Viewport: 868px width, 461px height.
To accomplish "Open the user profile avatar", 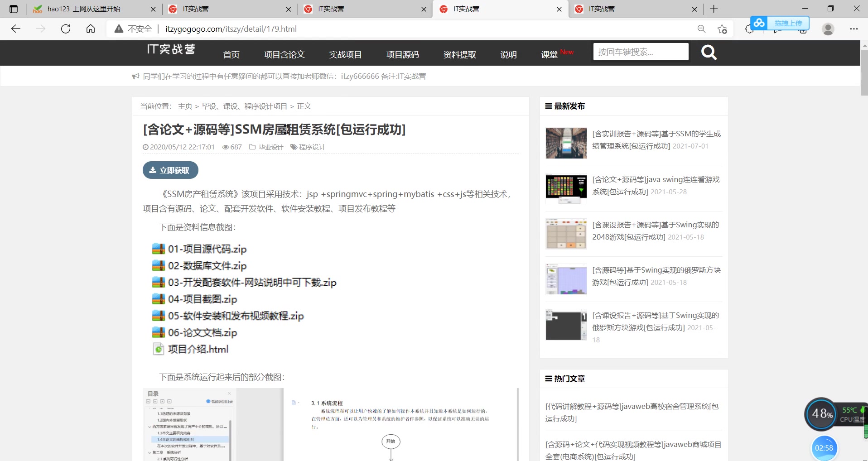I will (828, 29).
